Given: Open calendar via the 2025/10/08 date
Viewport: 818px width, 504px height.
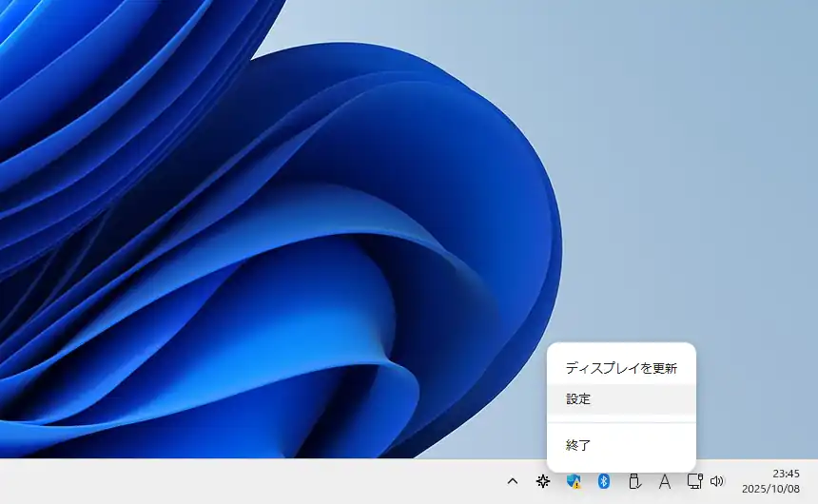Looking at the screenshot, I should (772, 490).
